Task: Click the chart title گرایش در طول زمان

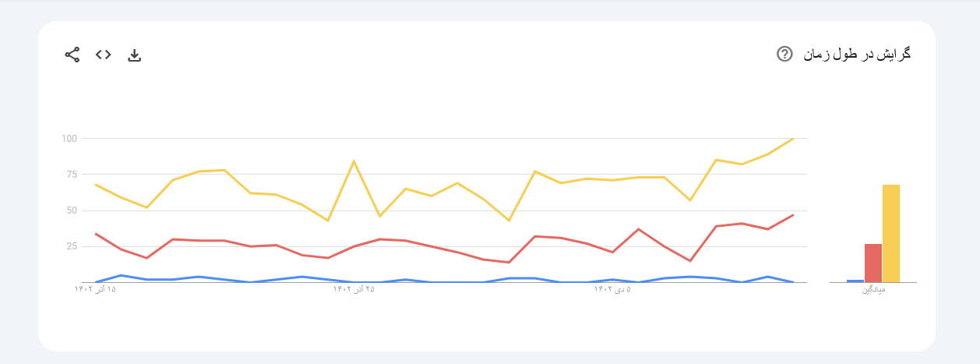Action: coord(857,54)
